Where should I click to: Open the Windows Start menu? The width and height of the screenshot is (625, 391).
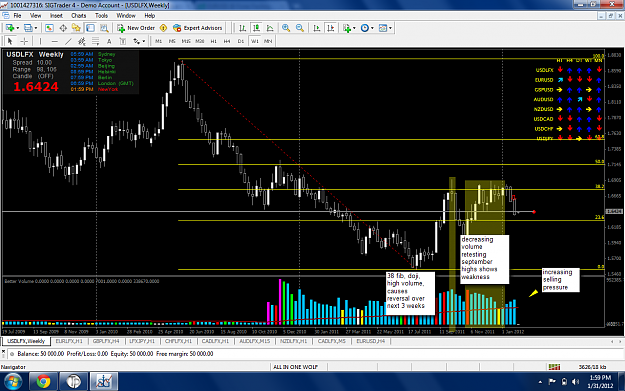(x=13, y=381)
